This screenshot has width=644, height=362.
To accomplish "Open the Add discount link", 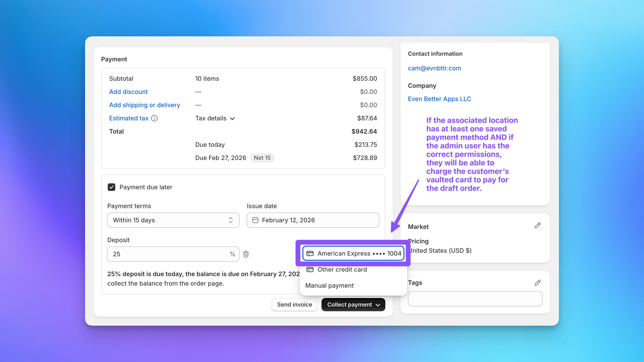I will coord(128,92).
